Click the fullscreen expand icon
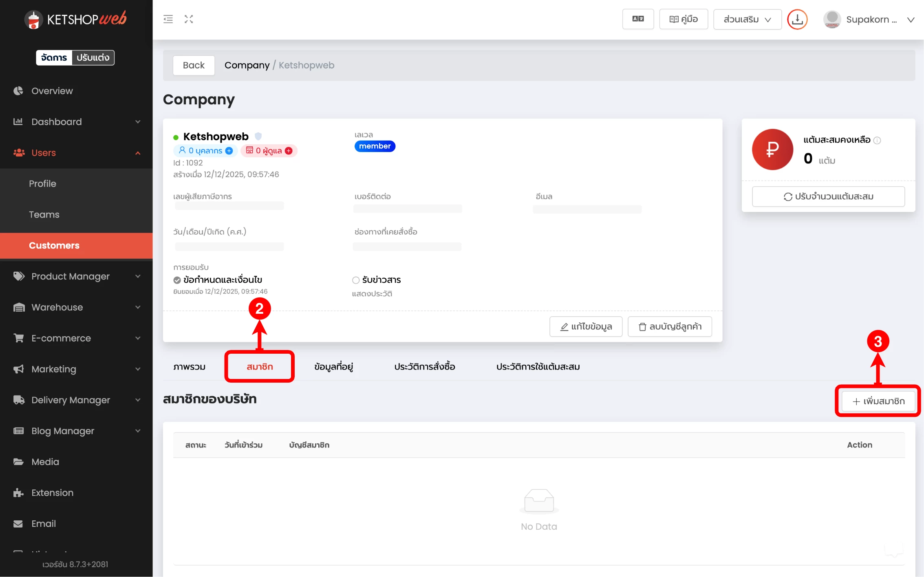The image size is (924, 577). pos(189,19)
